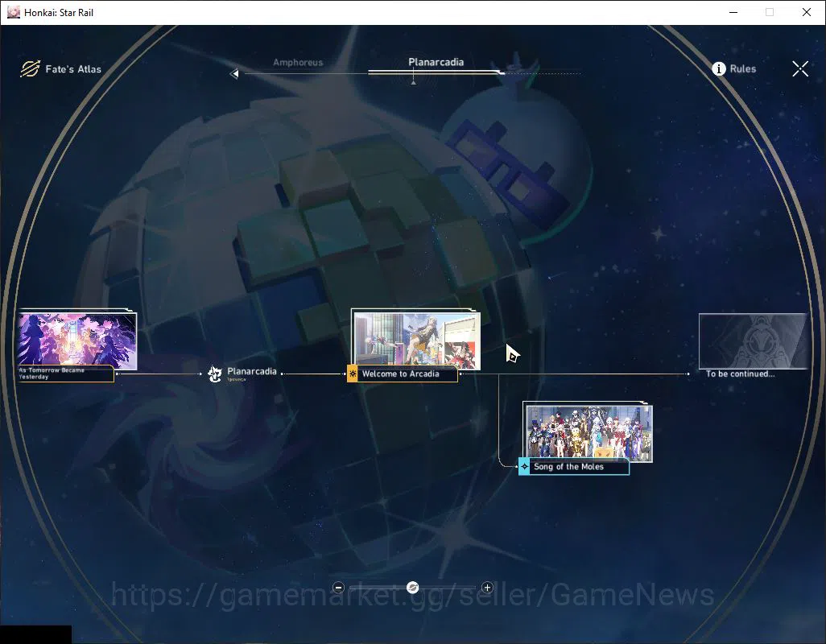This screenshot has width=826, height=644.
Task: Click the zoom slider handle
Action: point(413,587)
